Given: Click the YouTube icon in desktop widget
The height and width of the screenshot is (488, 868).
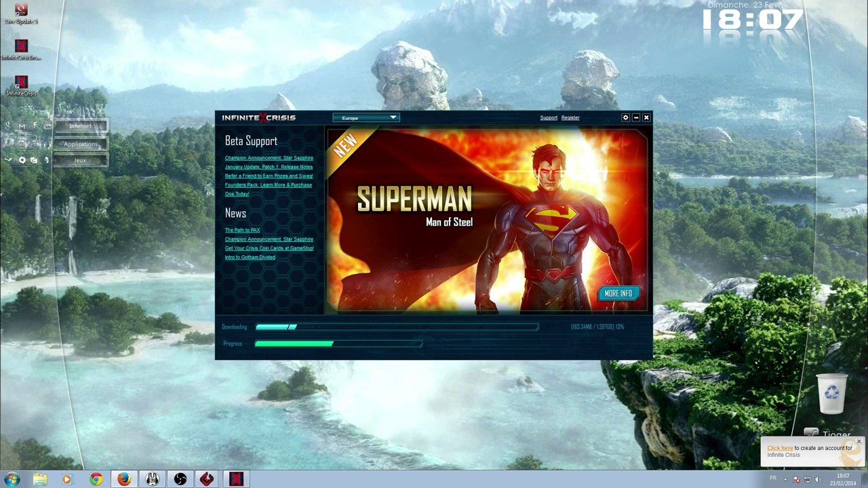Looking at the screenshot, I should [x=47, y=126].
